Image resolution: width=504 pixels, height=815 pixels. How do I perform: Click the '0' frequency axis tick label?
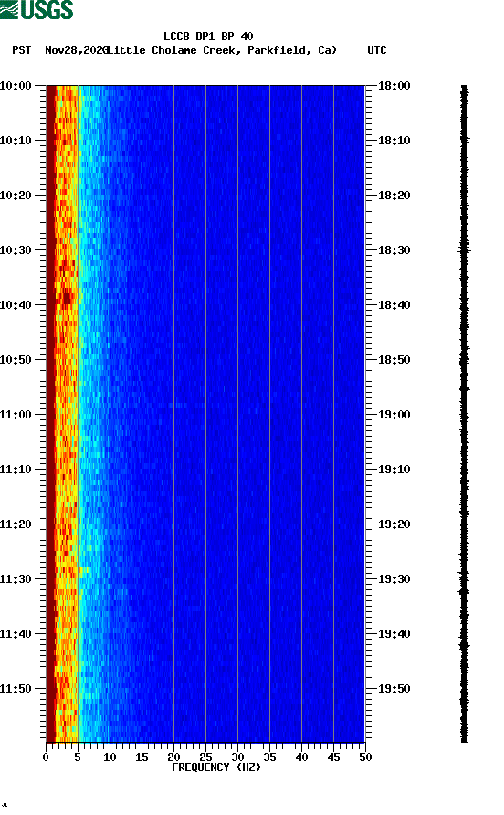pyautogui.click(x=46, y=757)
